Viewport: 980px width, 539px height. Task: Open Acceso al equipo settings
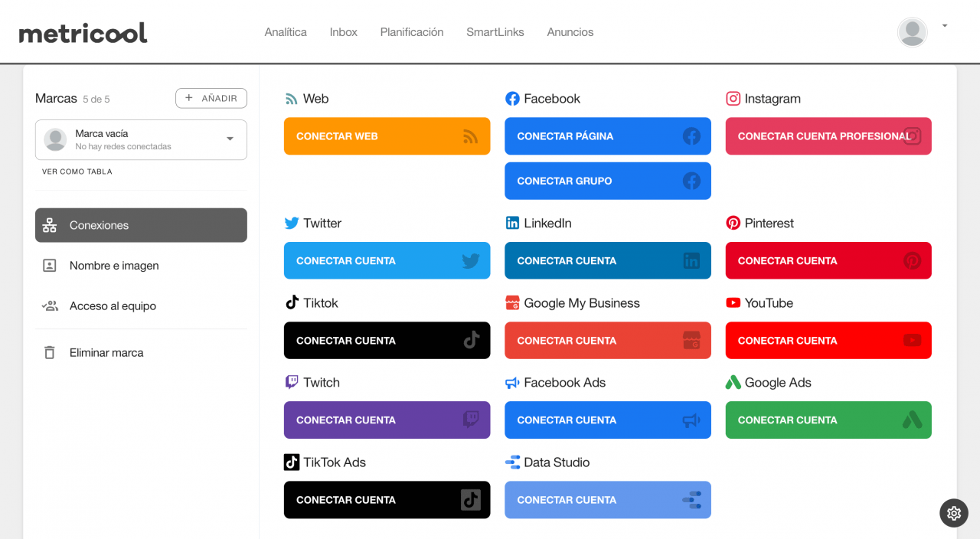click(x=113, y=306)
